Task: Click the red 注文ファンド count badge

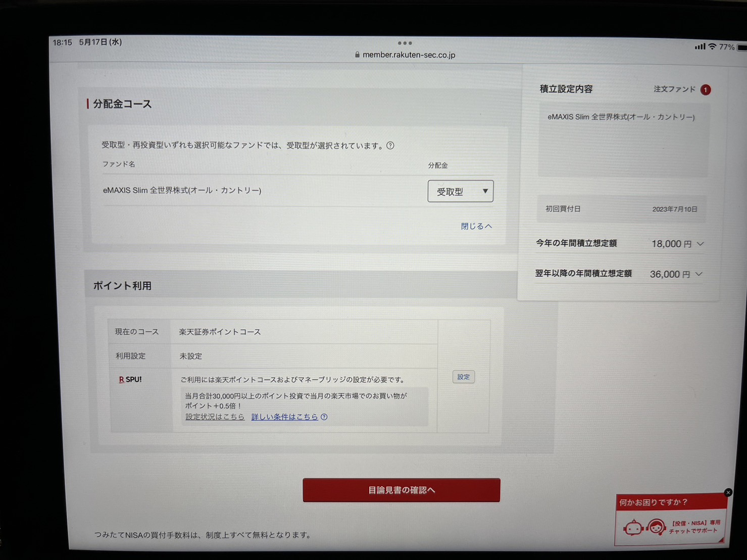Action: coord(706,90)
